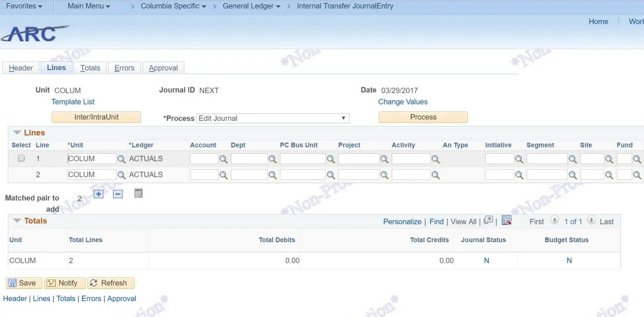Screen dimensions: 644x317
Task: Open PC Bus Unit lookup for line 2
Action: [331, 175]
